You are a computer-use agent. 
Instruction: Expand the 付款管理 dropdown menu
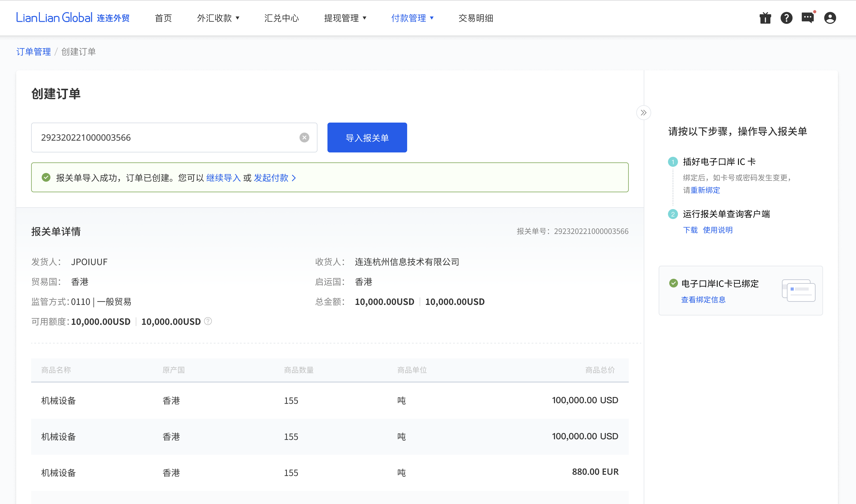click(412, 18)
